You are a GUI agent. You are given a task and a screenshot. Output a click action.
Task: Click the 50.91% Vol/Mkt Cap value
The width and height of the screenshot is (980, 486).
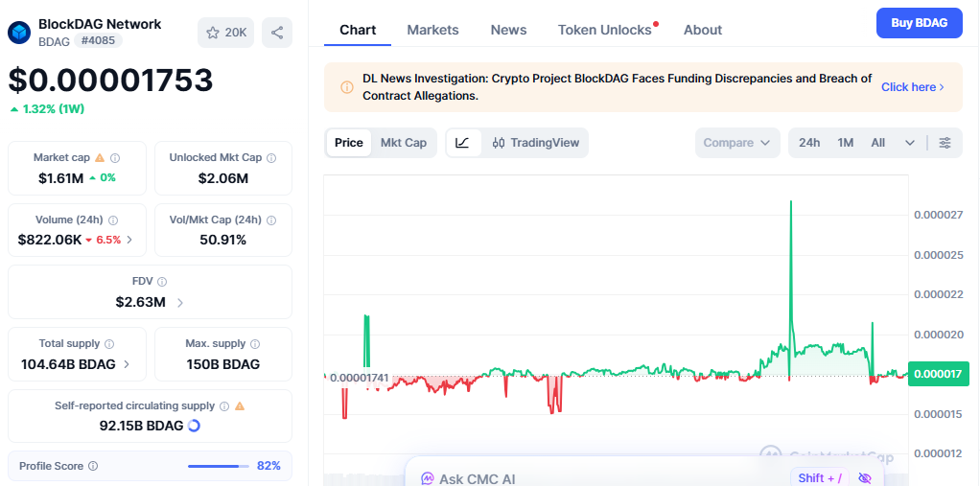point(223,240)
